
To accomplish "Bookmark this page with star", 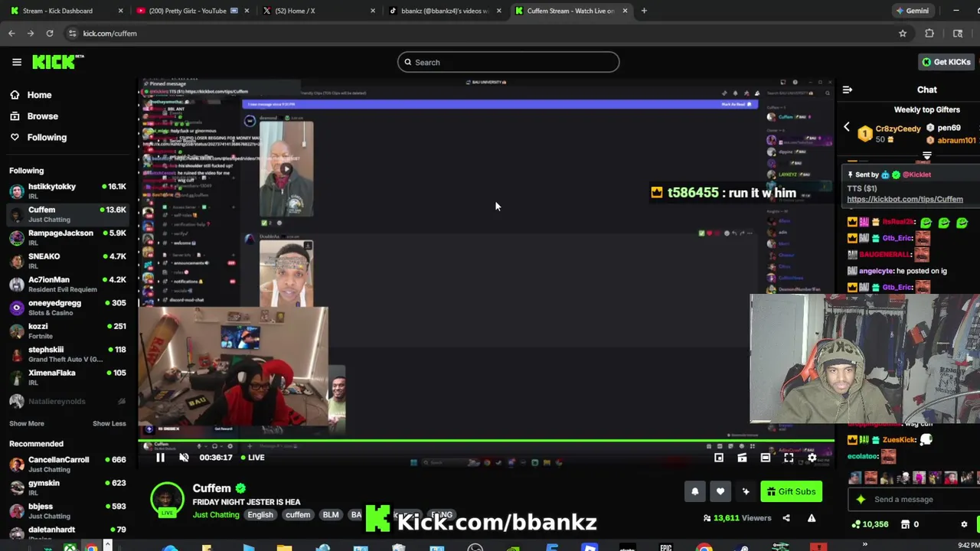I will point(903,34).
